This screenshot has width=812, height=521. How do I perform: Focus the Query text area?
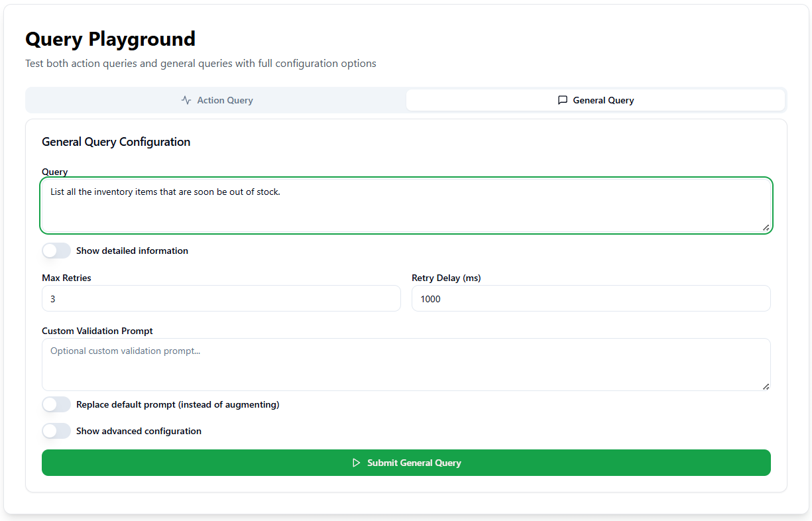click(406, 205)
